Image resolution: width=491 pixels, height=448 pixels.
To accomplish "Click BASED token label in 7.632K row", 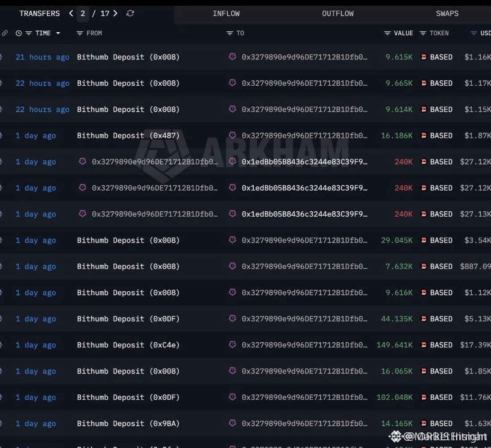I will 441,266.
